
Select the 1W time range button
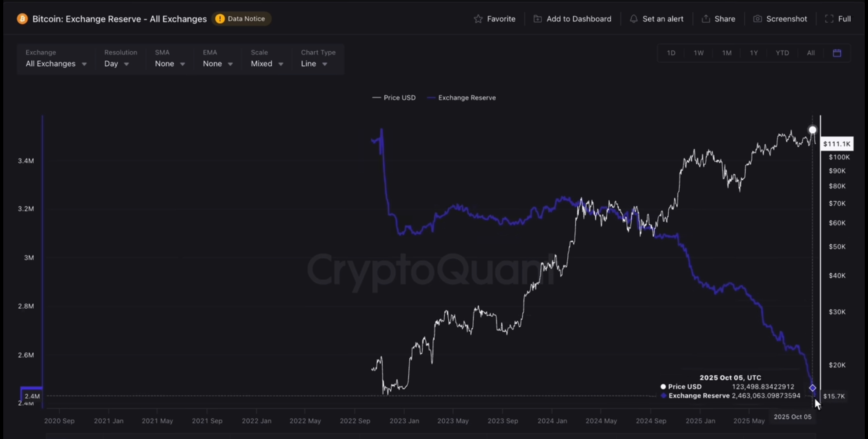tap(699, 53)
